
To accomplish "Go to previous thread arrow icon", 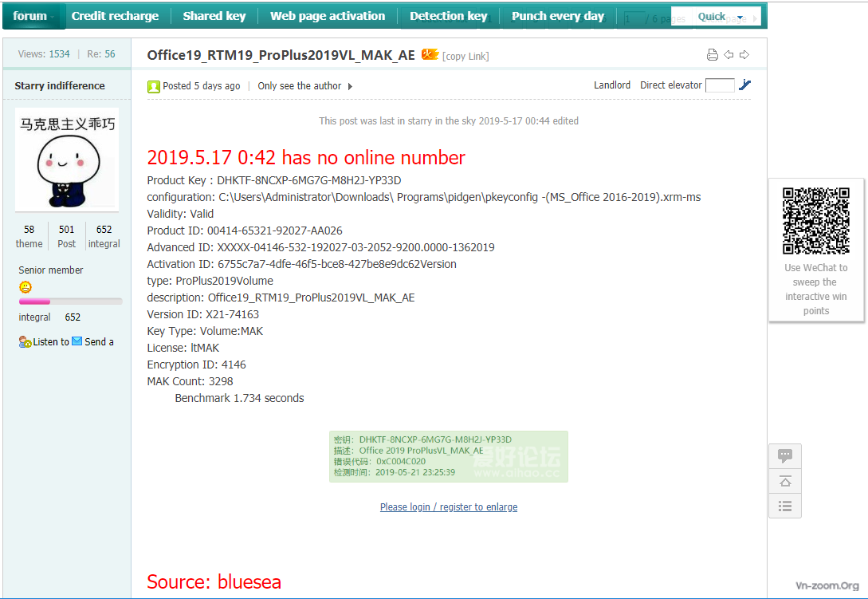I will click(729, 54).
